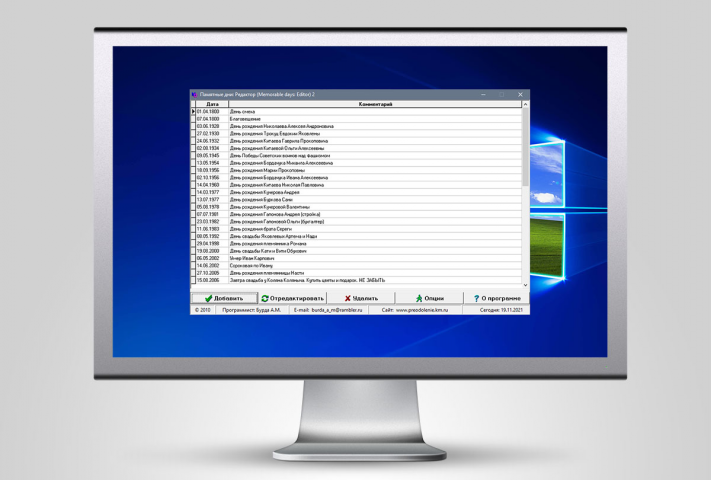
Task: Click the Программист: Бурда А.М. status entry
Action: pyautogui.click(x=251, y=310)
